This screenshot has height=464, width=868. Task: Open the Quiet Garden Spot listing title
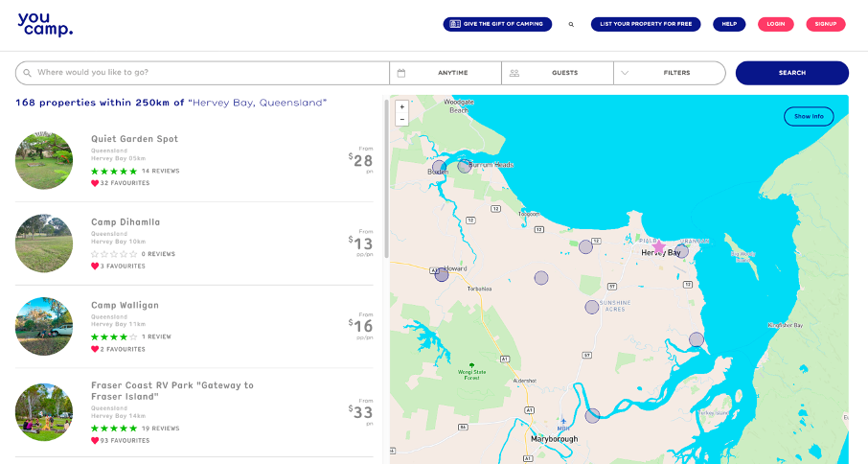tap(134, 139)
